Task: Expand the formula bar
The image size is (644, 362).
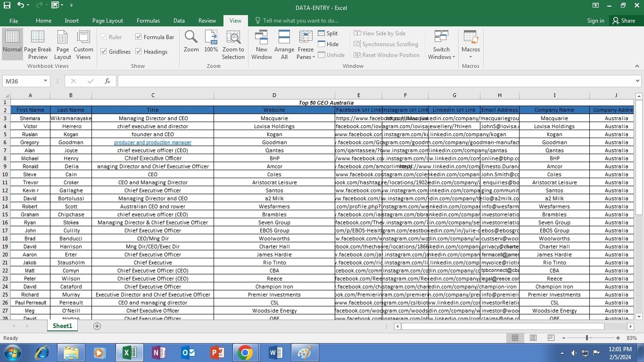Action: click(x=637, y=81)
